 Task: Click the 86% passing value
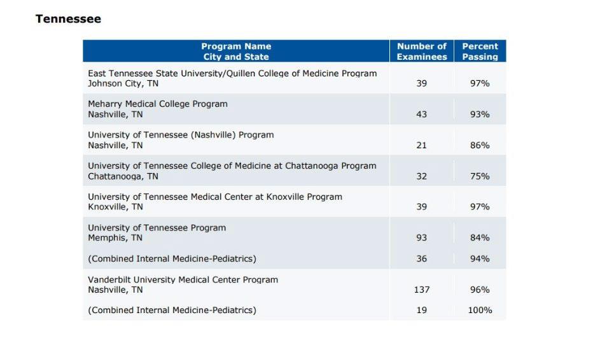point(480,145)
